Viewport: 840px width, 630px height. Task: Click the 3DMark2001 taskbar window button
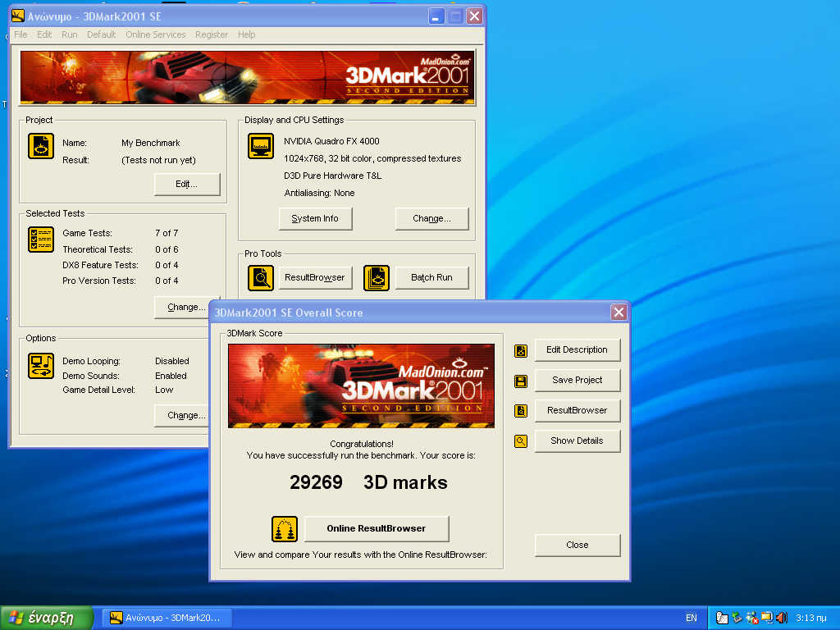pyautogui.click(x=168, y=618)
